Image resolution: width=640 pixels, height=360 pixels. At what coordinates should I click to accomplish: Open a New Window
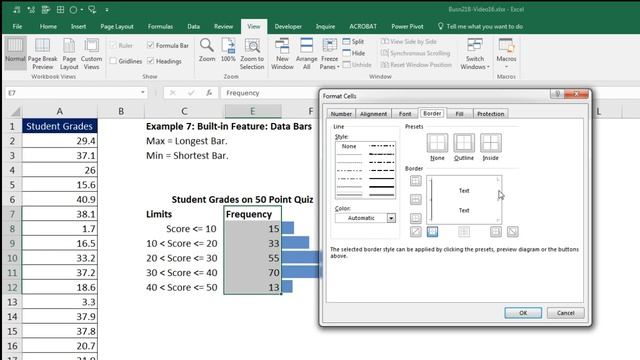point(282,54)
